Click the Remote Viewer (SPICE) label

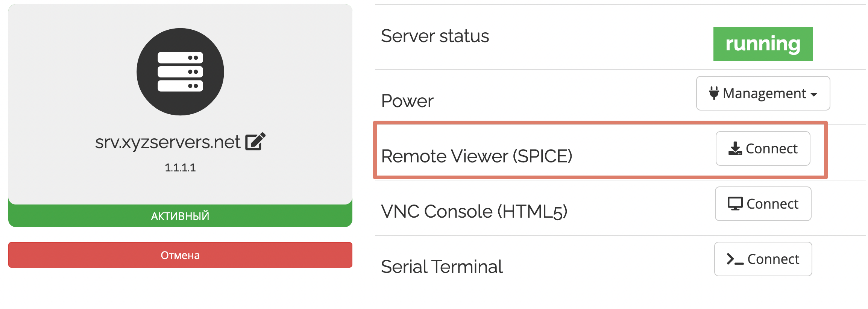click(x=476, y=156)
